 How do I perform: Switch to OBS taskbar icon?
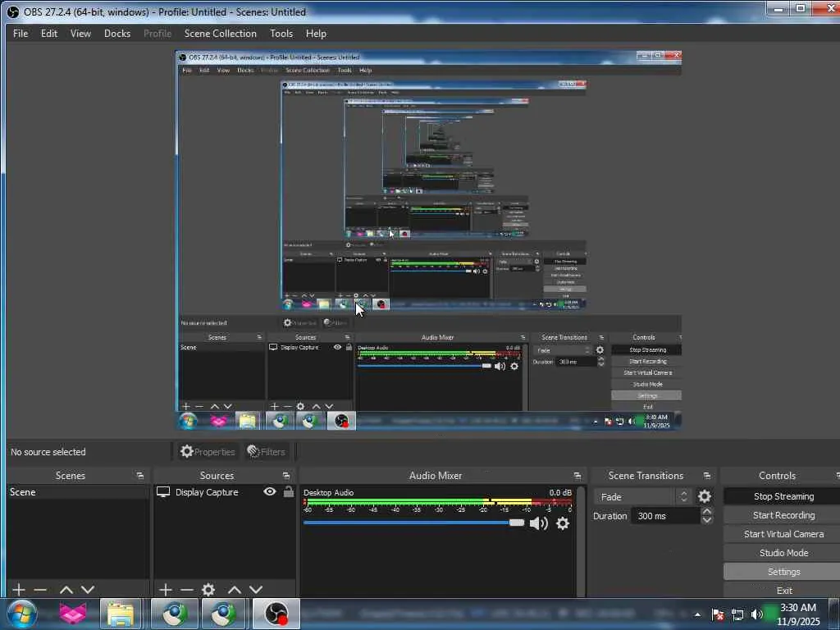click(x=276, y=614)
